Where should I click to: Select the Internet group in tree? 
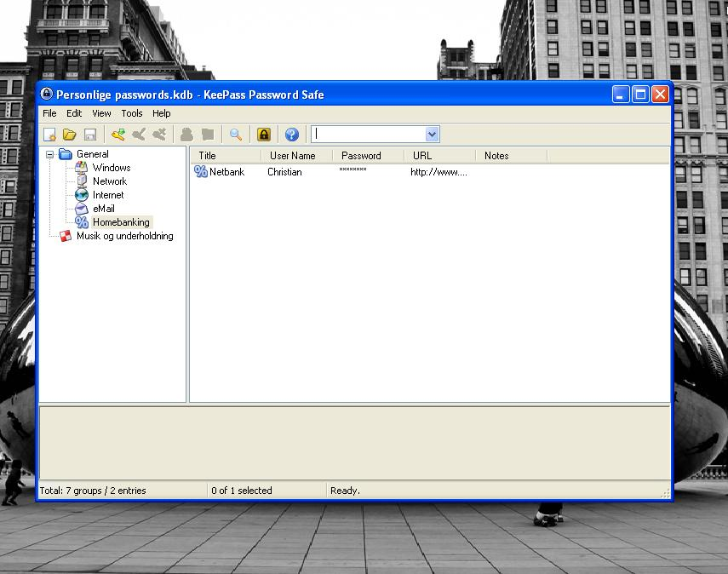pyautogui.click(x=108, y=195)
